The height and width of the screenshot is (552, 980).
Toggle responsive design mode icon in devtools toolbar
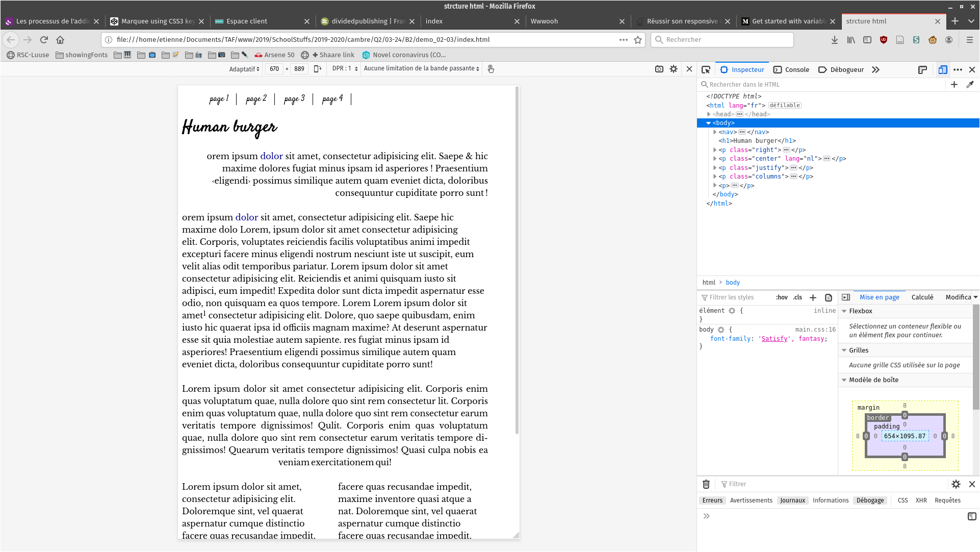coord(942,70)
